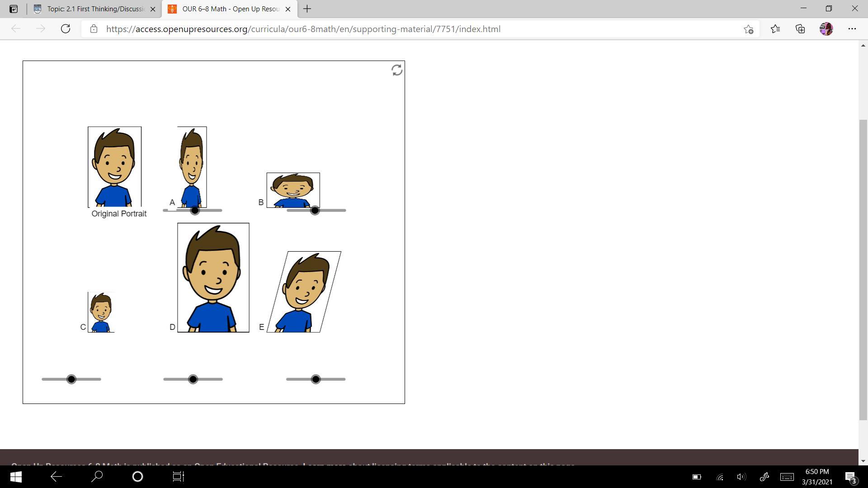Click the large portrait D image

tap(213, 277)
